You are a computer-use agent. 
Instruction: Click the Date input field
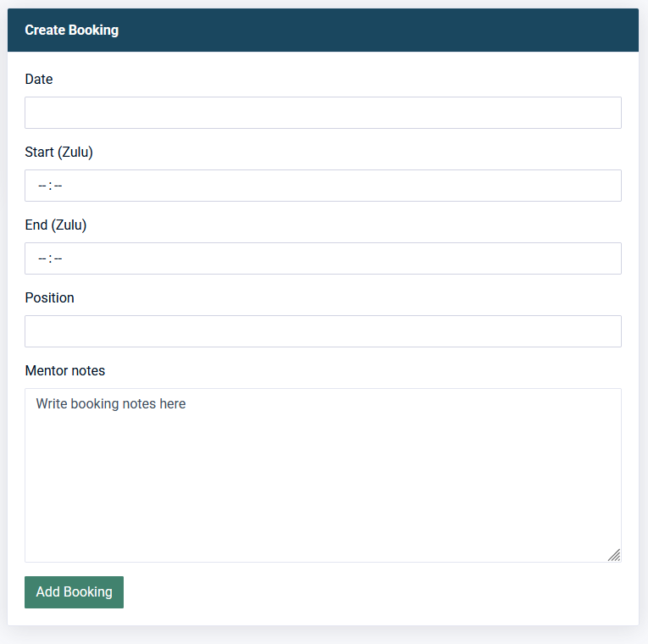(x=323, y=113)
